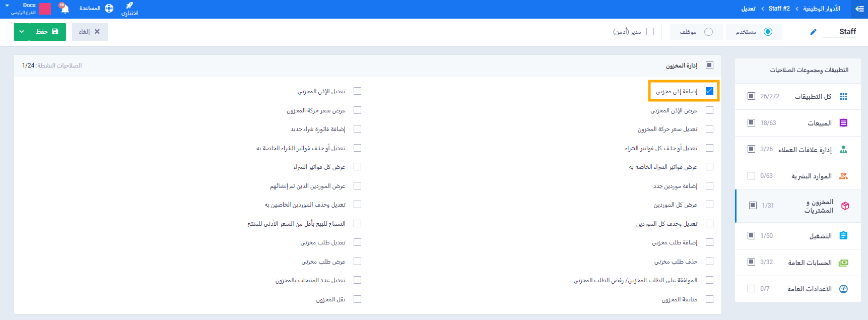Open the الموارد البشرية permissions group
The width and height of the screenshot is (868, 320).
[x=811, y=176]
